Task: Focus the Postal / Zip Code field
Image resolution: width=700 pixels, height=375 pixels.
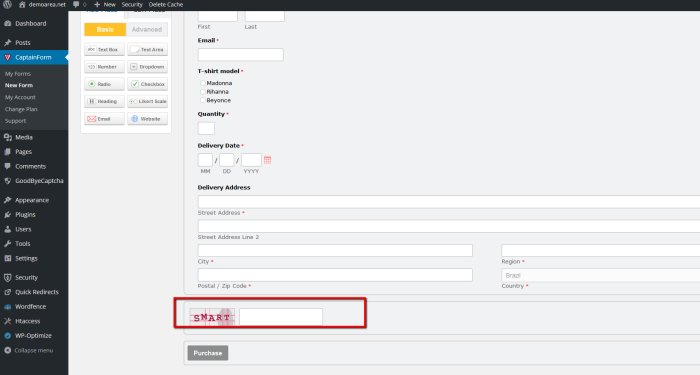Action: pyautogui.click(x=335, y=275)
